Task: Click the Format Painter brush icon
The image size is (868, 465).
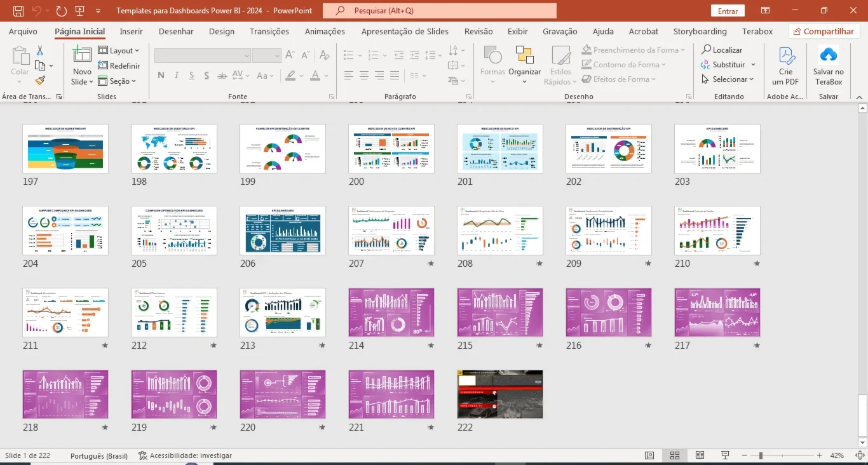Action: [x=40, y=80]
